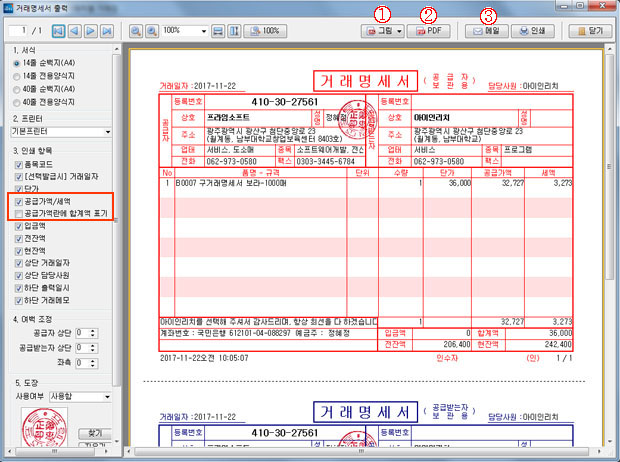The width and height of the screenshot is (620, 462).
Task: Go to the next page
Action: tap(90, 31)
